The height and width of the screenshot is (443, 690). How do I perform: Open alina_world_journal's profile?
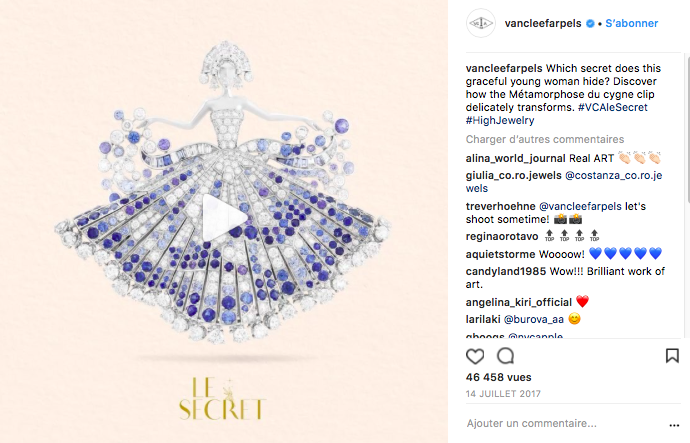515,158
